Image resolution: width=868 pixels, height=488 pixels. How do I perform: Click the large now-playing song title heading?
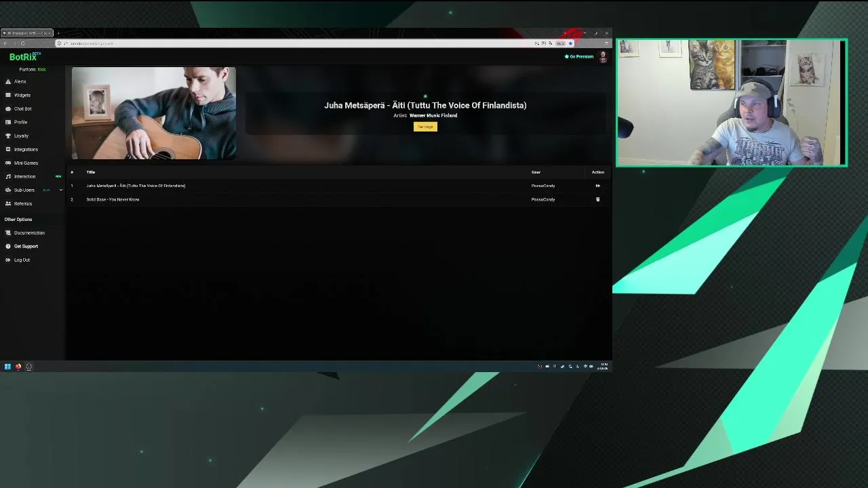[425, 105]
